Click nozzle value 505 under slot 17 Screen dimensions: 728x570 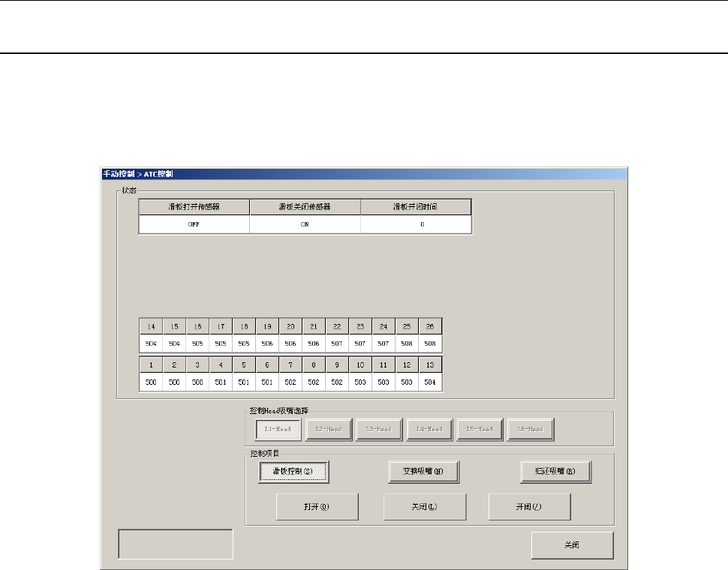click(x=221, y=343)
